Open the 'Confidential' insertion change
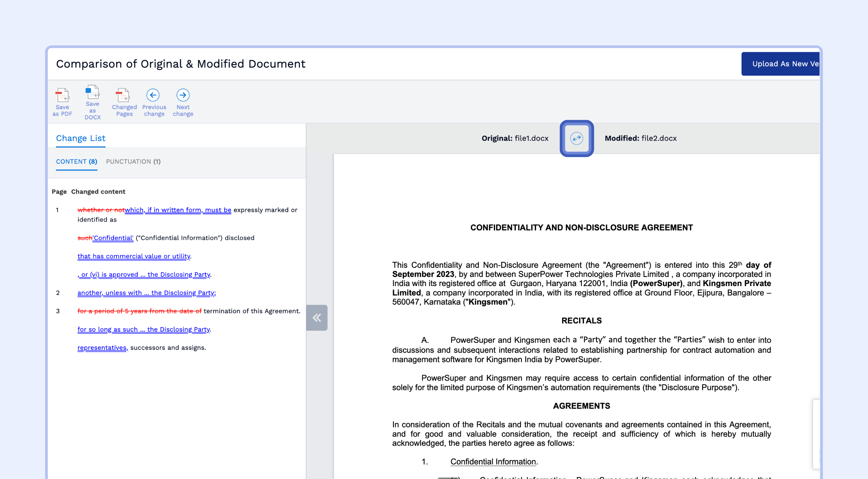Viewport: 868px width, 479px height. 114,238
